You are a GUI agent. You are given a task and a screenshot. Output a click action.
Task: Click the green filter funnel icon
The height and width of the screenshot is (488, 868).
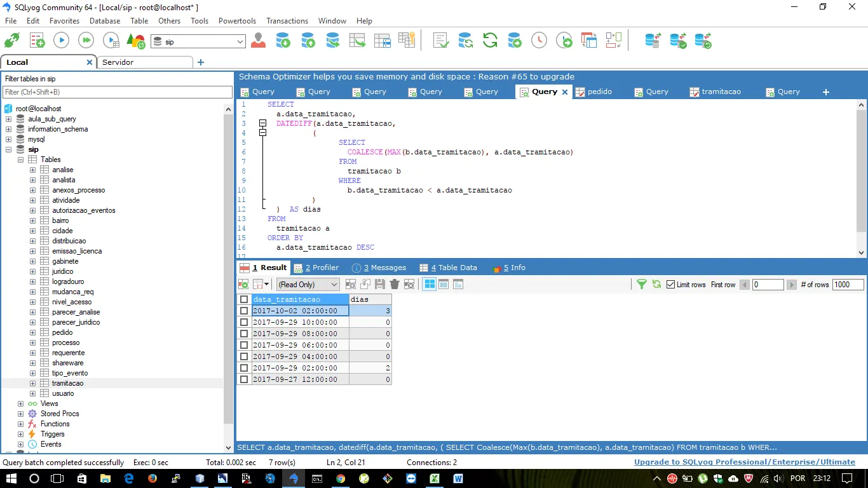(x=641, y=285)
